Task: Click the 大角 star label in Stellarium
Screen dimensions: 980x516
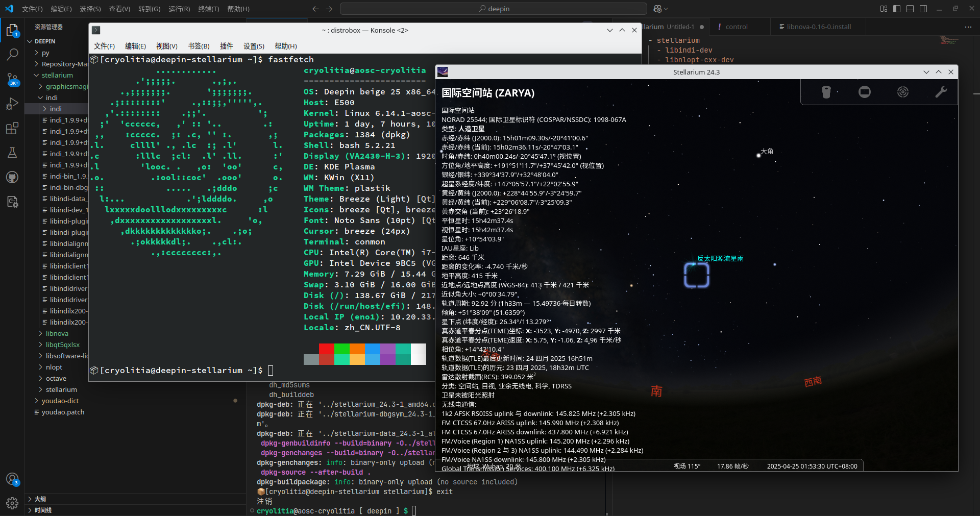Action: click(767, 151)
